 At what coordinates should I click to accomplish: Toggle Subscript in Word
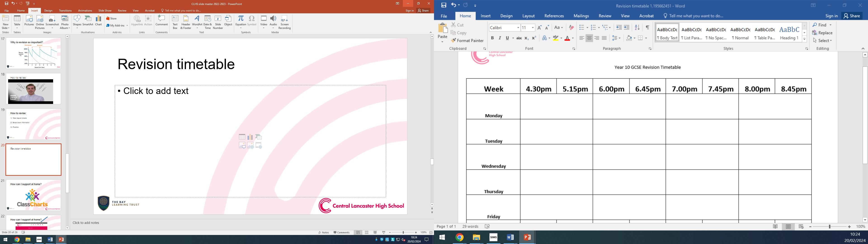(526, 38)
